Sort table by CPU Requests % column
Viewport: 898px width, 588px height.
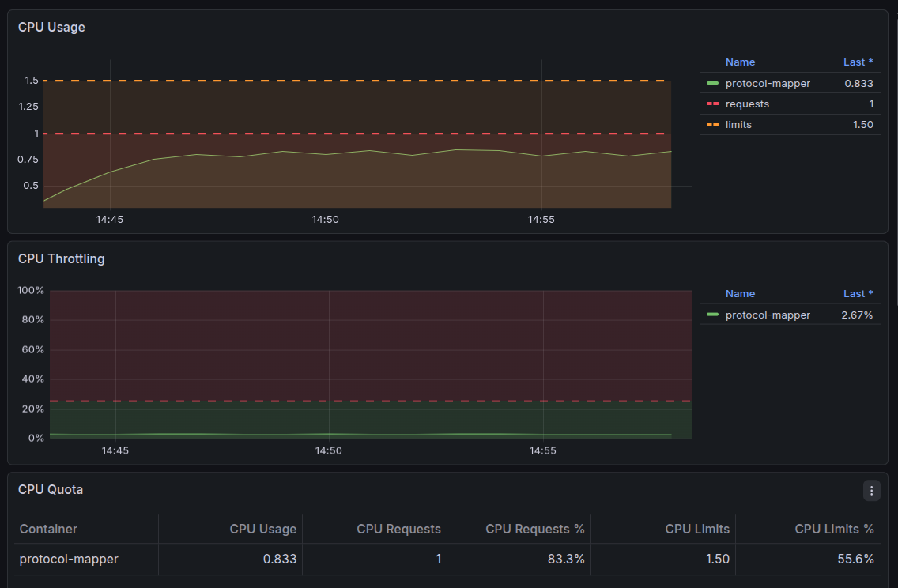click(x=535, y=529)
